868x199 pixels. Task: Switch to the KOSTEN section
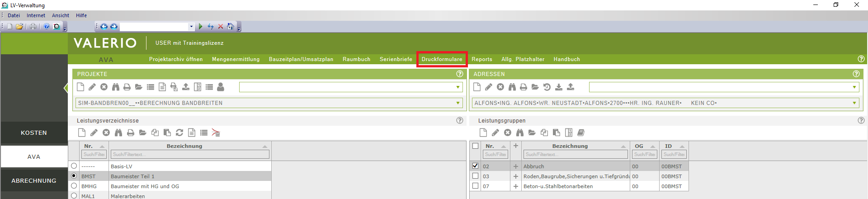[34, 133]
